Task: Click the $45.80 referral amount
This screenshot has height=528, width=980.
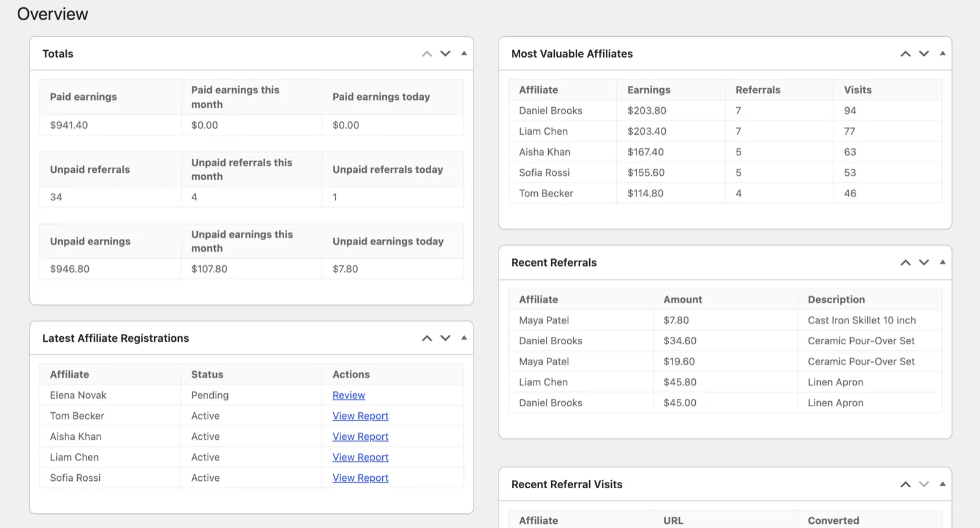Action: pyautogui.click(x=680, y=382)
